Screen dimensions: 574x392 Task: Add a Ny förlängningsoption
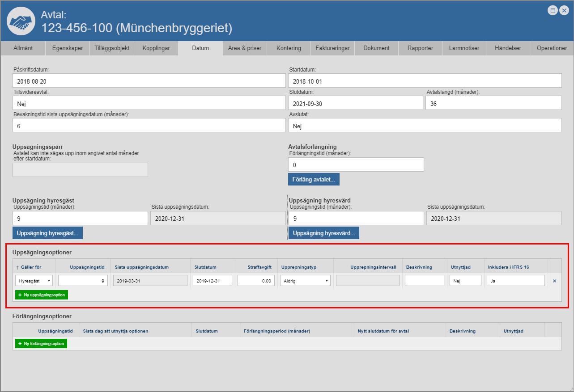point(41,343)
